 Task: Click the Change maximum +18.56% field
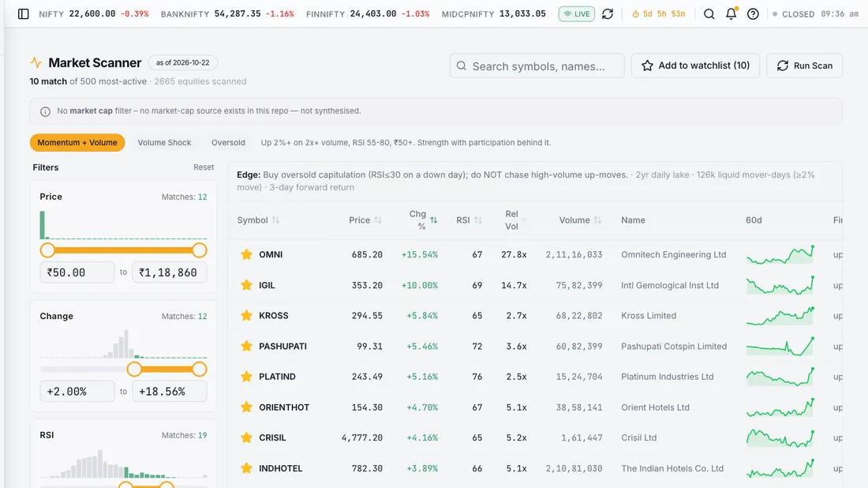coord(170,391)
